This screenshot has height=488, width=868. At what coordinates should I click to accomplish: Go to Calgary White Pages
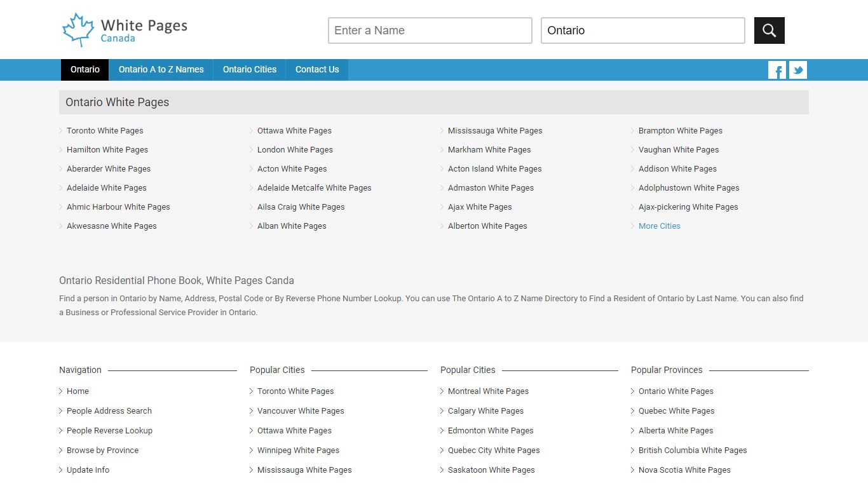coord(485,411)
